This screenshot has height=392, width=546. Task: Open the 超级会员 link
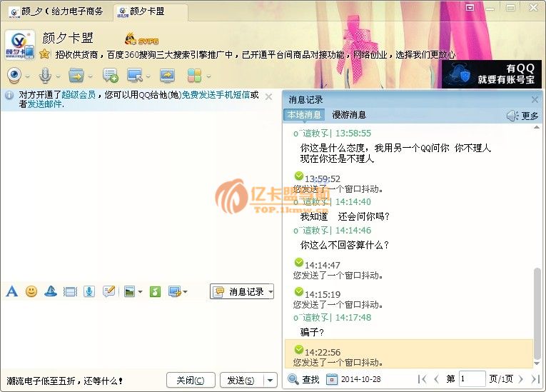coord(79,95)
